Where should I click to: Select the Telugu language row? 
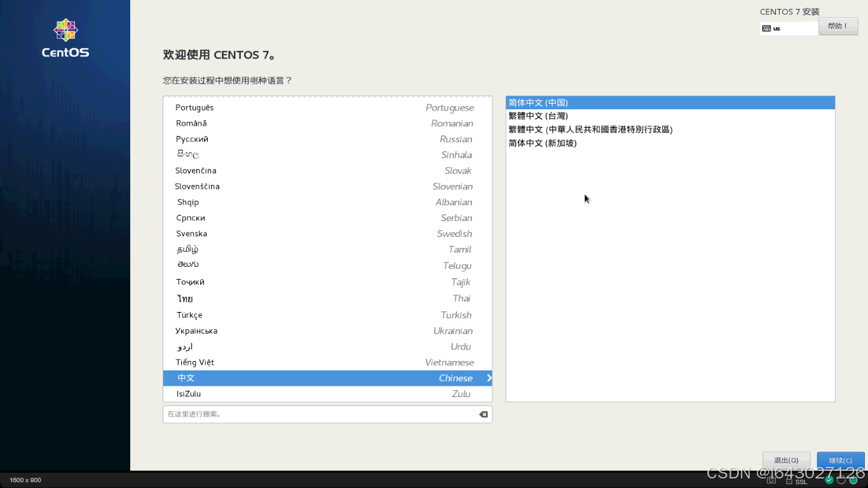[x=327, y=266]
